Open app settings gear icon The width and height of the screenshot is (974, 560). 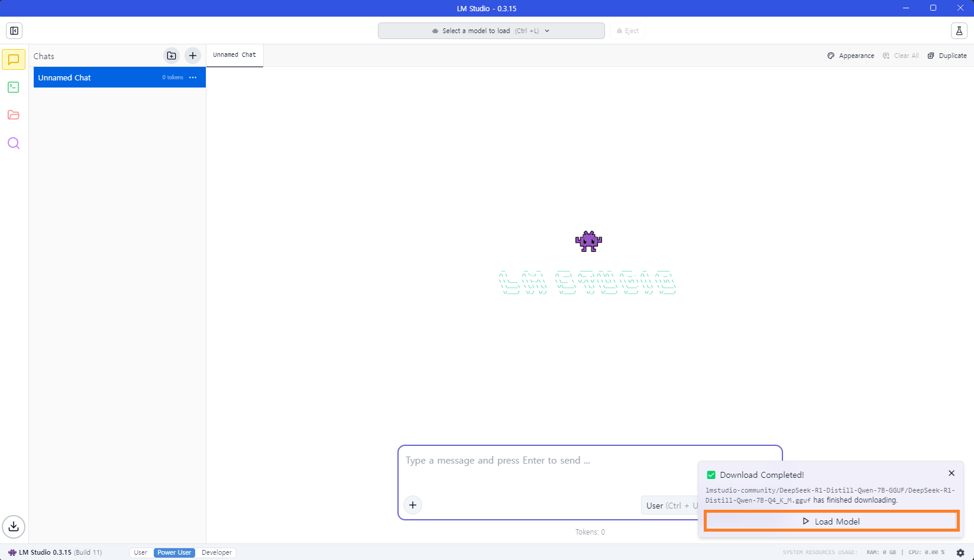tap(960, 552)
